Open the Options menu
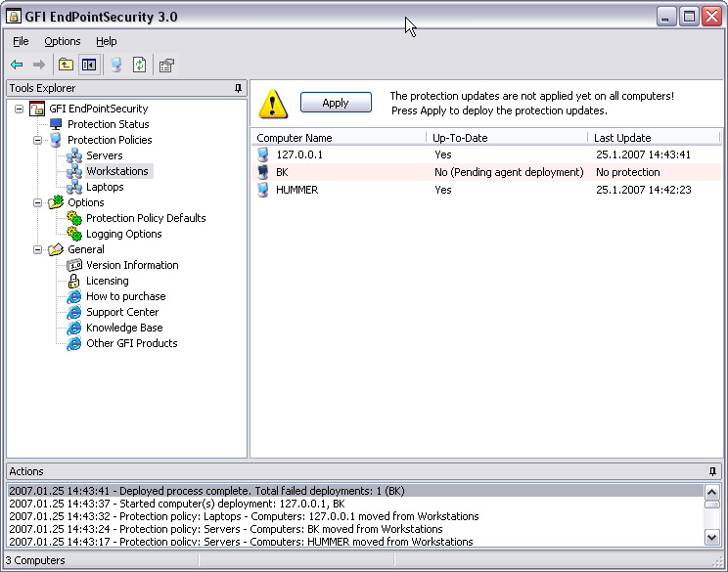 click(63, 41)
